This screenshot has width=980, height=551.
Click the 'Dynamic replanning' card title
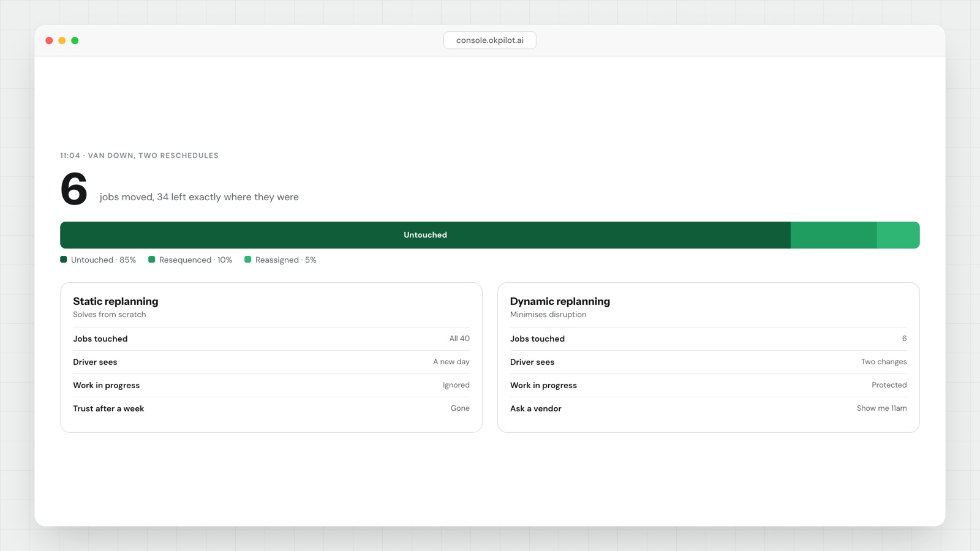[x=560, y=301]
